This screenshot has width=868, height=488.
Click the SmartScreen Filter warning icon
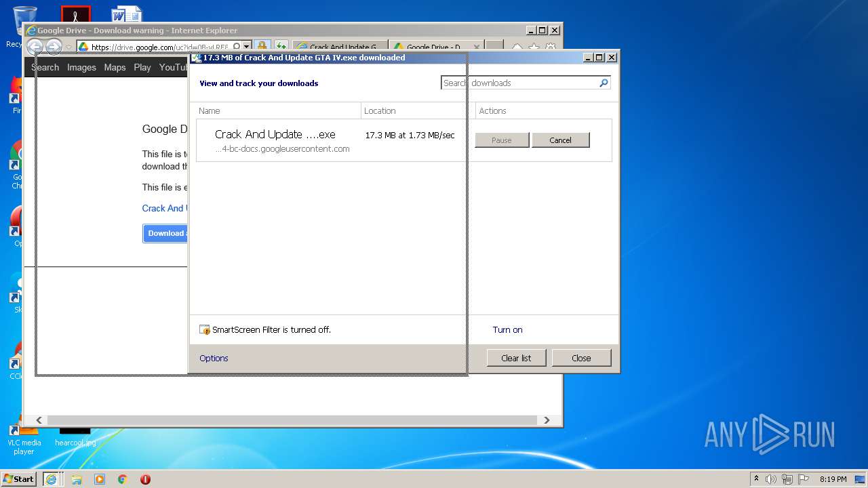click(205, 330)
